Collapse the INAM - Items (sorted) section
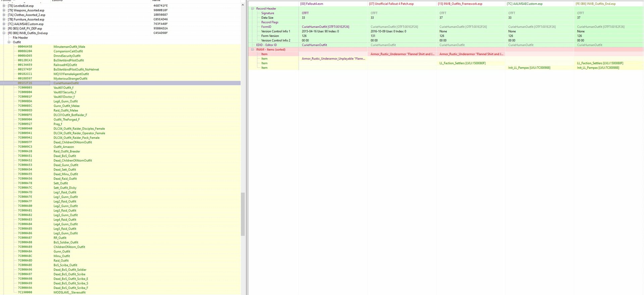 (x=253, y=50)
